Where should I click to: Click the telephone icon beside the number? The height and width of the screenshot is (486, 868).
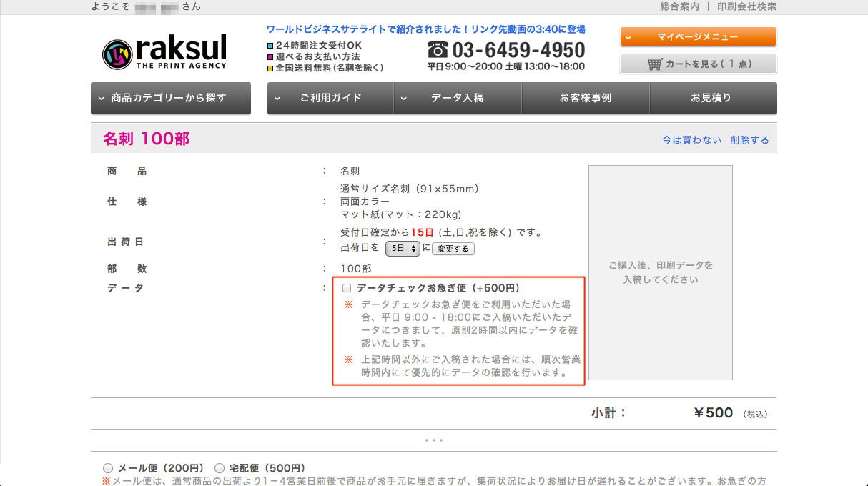click(x=438, y=49)
